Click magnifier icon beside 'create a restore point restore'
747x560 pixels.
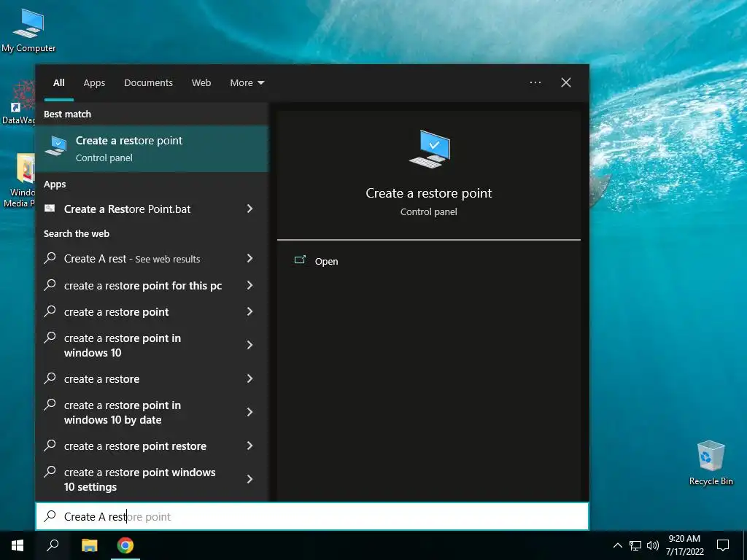50,446
